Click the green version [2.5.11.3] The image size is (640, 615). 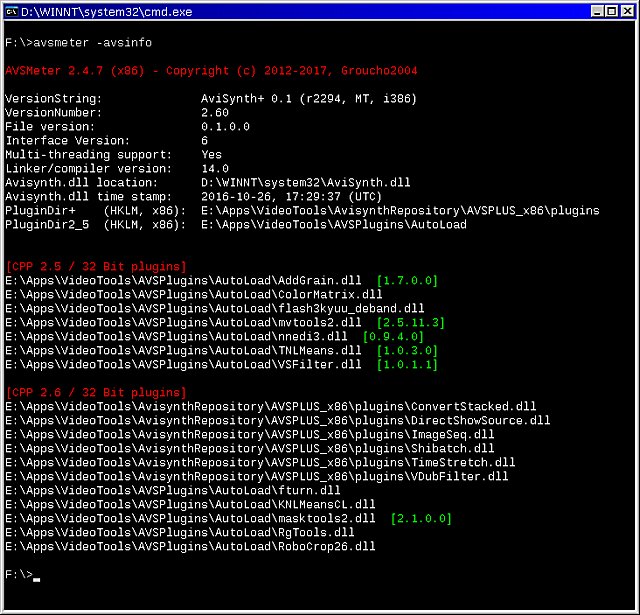click(x=410, y=323)
